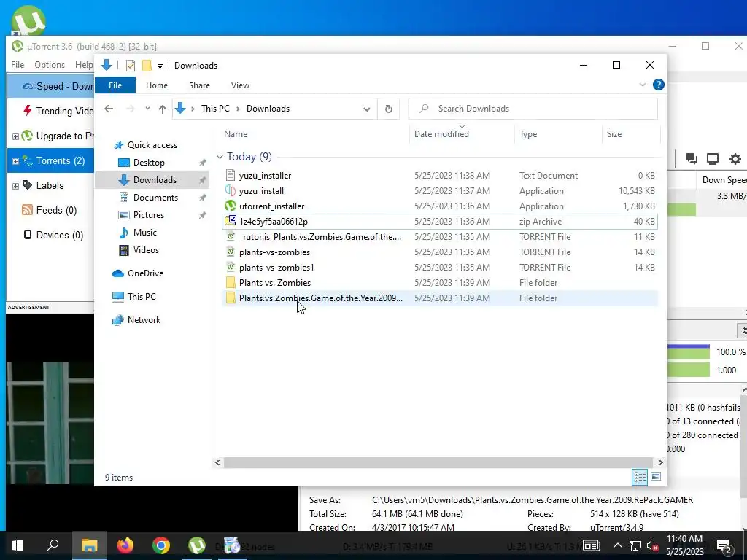Open recent locations dropdown arrow
The width and height of the screenshot is (747, 560).
click(x=147, y=109)
